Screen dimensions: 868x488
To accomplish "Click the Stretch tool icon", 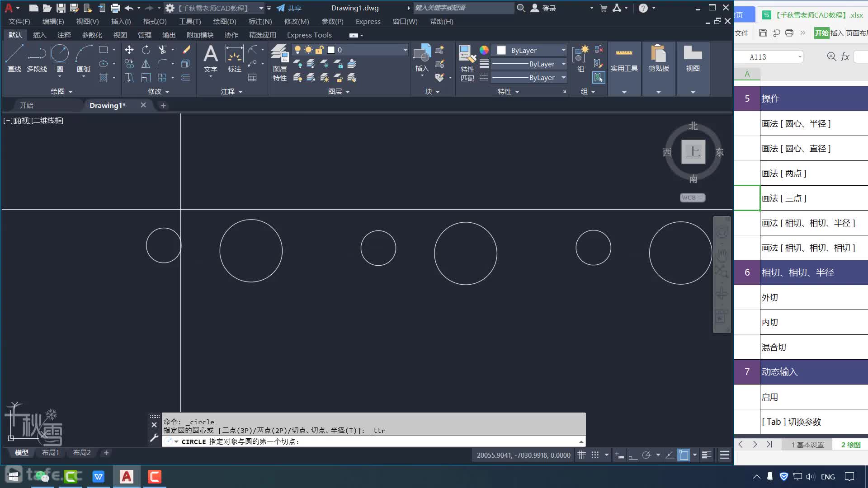I will 129,78.
